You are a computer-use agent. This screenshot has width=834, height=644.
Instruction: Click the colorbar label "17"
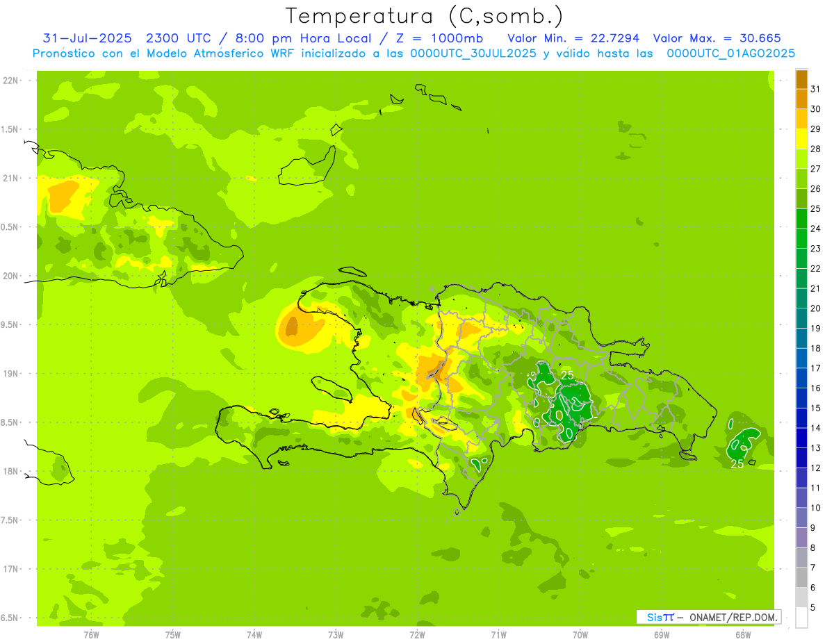point(816,368)
